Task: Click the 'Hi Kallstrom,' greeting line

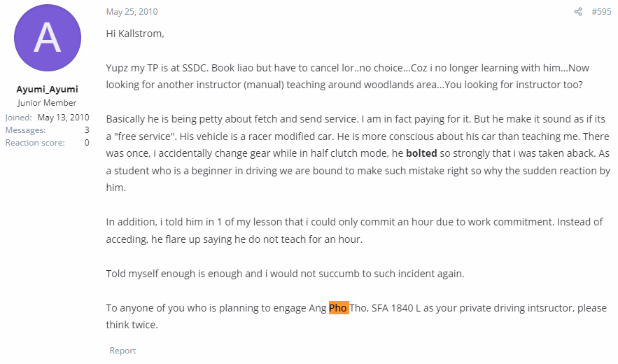Action: [135, 34]
